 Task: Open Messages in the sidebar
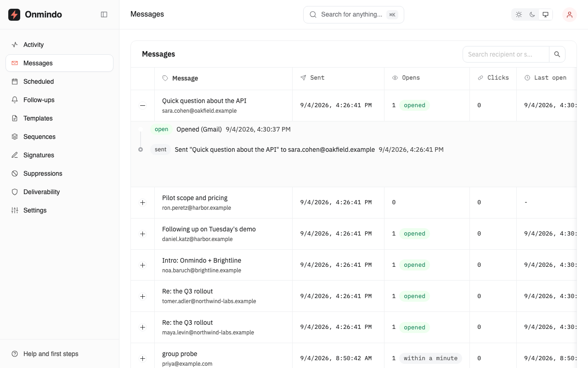[60, 63]
